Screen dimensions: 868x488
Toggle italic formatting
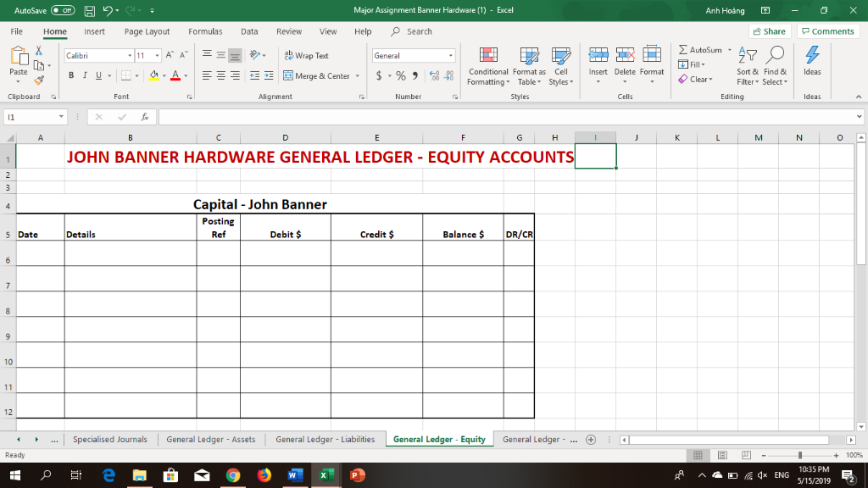(x=83, y=75)
